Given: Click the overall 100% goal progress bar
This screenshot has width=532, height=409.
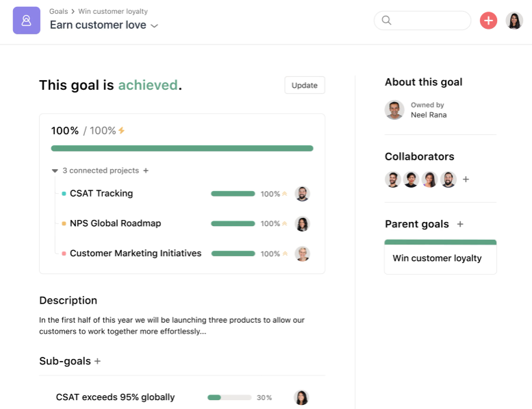Looking at the screenshot, I should coord(182,148).
